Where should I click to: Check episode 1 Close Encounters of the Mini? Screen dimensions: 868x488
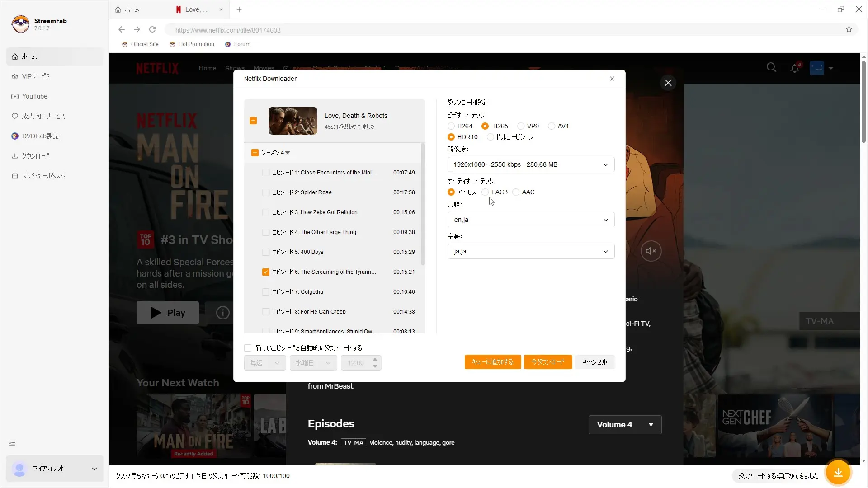(266, 173)
